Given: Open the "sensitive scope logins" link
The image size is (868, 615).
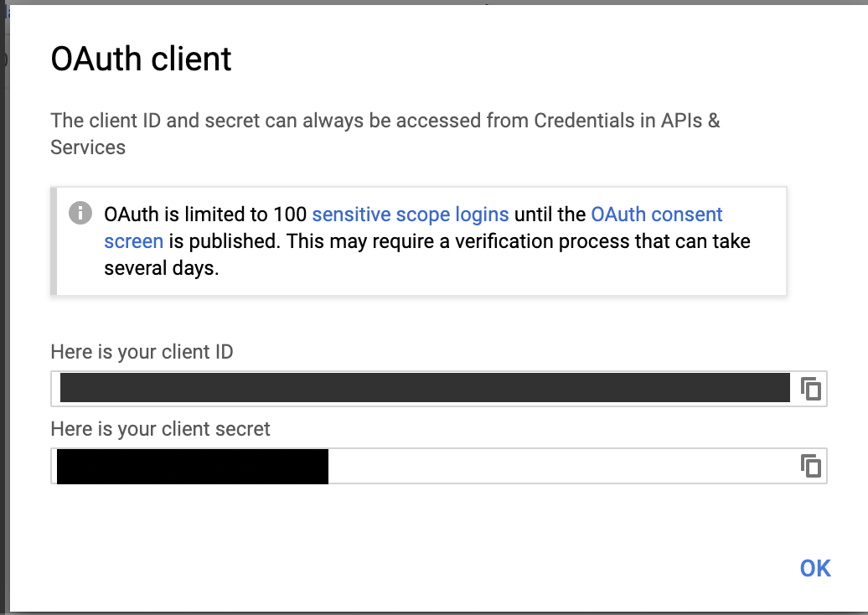Looking at the screenshot, I should [410, 214].
